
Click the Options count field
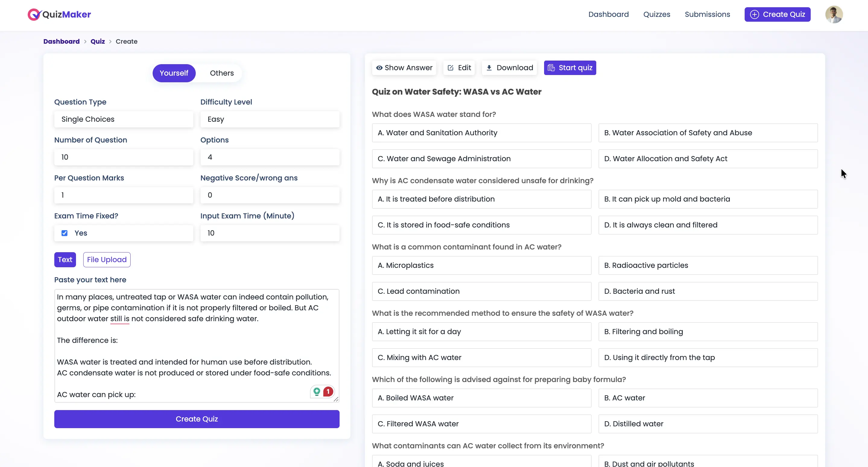tap(270, 157)
